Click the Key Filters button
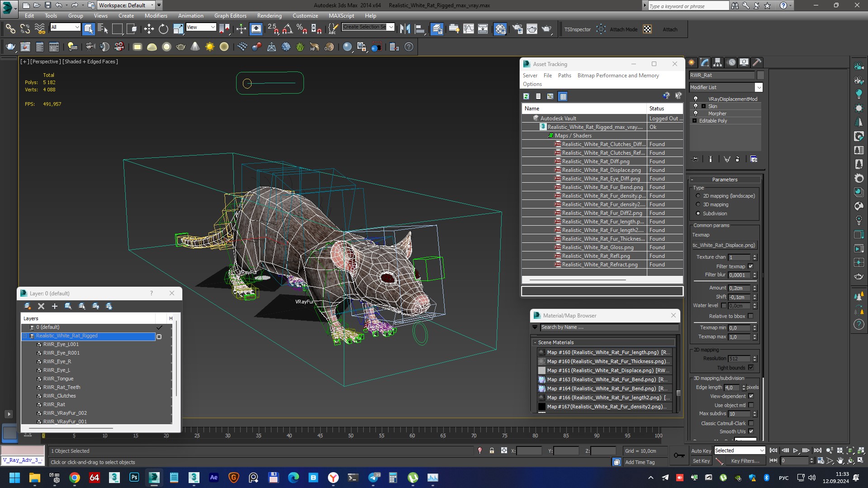This screenshot has width=868, height=488. [x=745, y=461]
